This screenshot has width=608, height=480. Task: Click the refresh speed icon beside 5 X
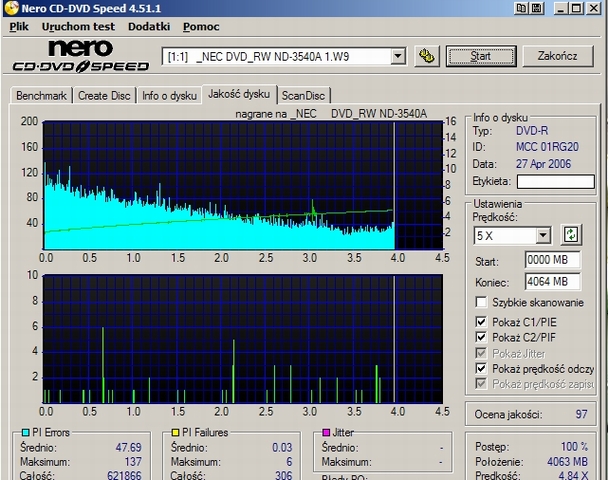click(571, 235)
